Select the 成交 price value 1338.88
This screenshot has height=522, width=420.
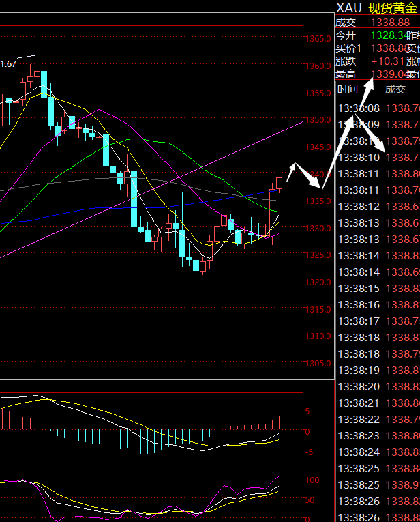pyautogui.click(x=390, y=23)
